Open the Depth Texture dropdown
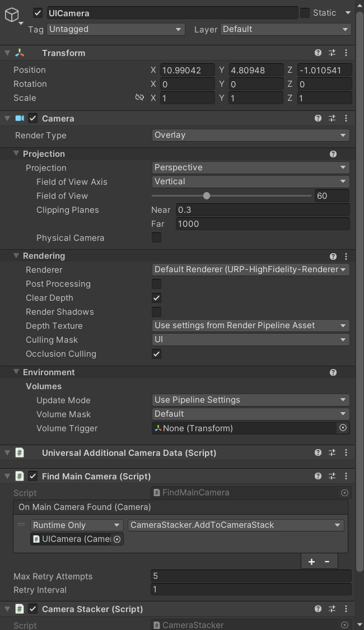This screenshot has height=630, width=364. [x=251, y=325]
